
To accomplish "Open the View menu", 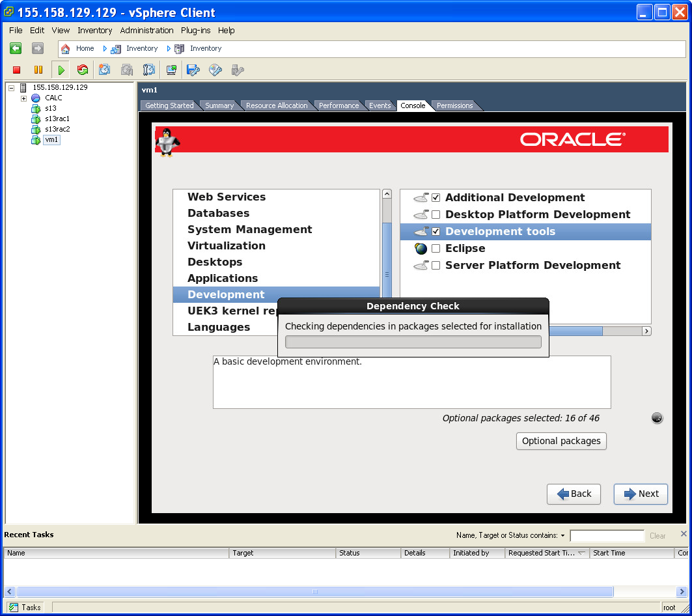I will coord(61,31).
